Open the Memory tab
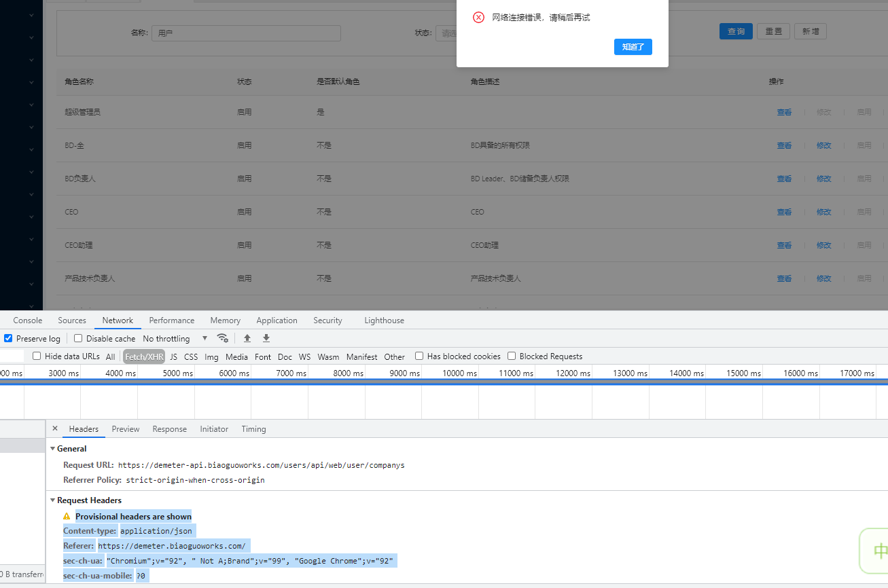 pos(226,320)
